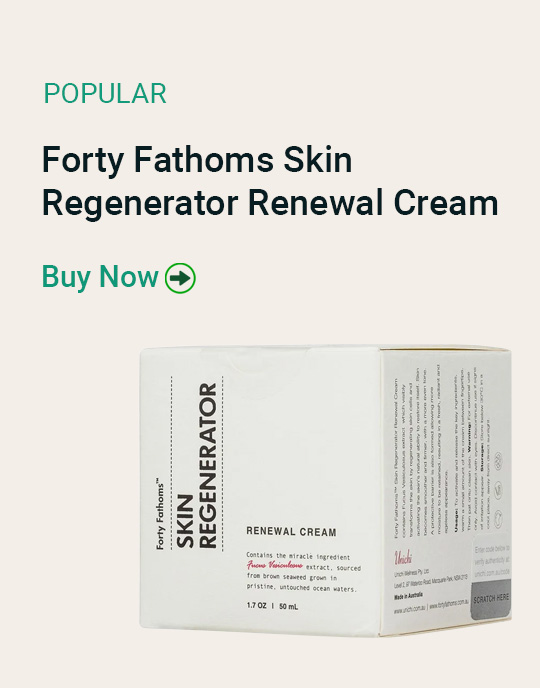Open the Forty Fathoms Skin title line
Image resolution: width=540 pixels, height=688 pixels.
[197, 160]
